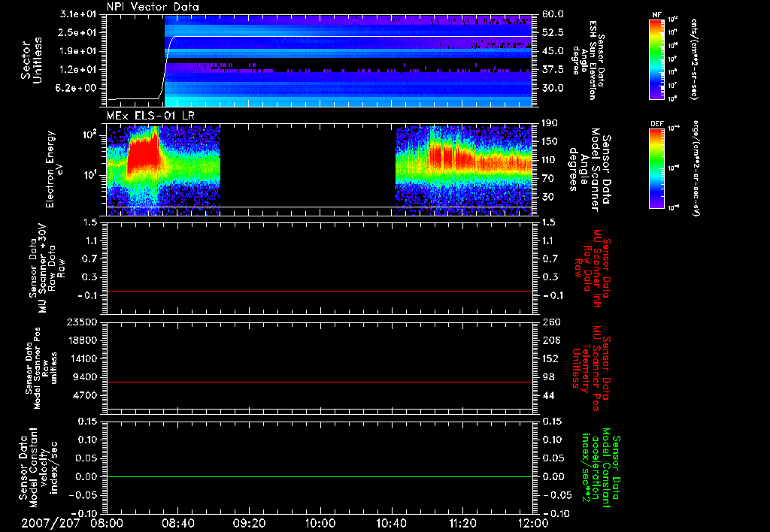The image size is (770, 532).
Task: Click the 260 telemetry axis value
Action: tap(551, 322)
